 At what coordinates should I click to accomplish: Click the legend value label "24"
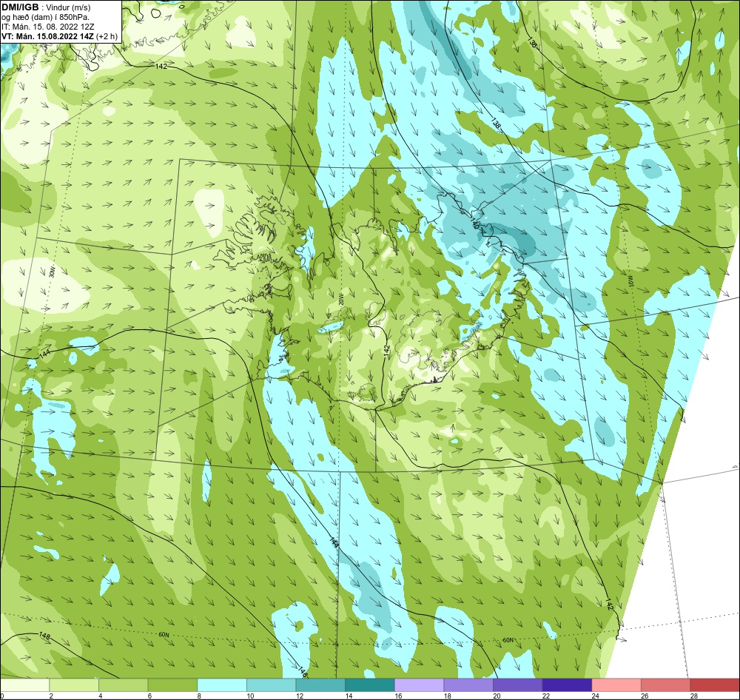pos(596,696)
